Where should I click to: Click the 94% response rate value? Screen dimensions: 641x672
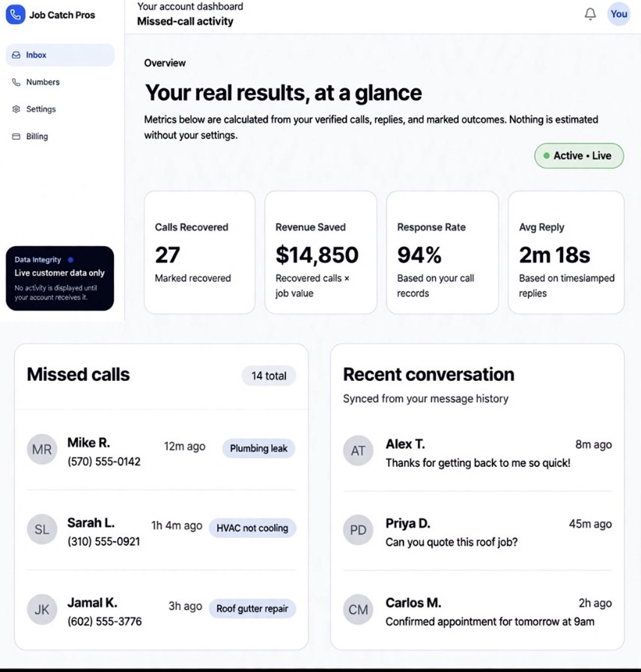[x=419, y=254]
